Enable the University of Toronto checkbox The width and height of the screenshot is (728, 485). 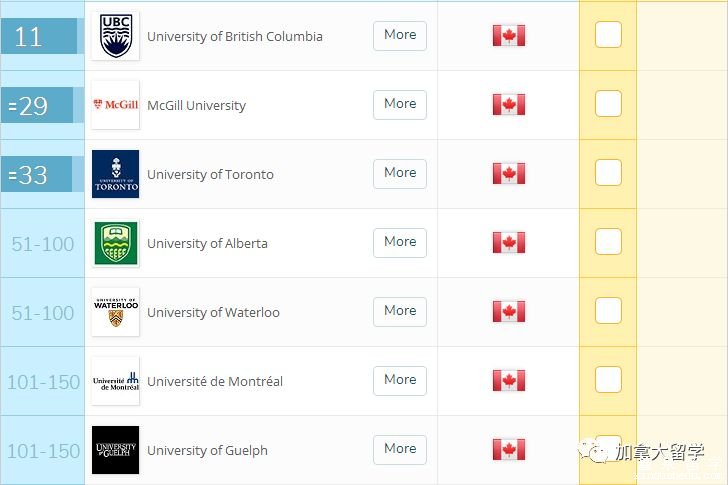coord(608,173)
